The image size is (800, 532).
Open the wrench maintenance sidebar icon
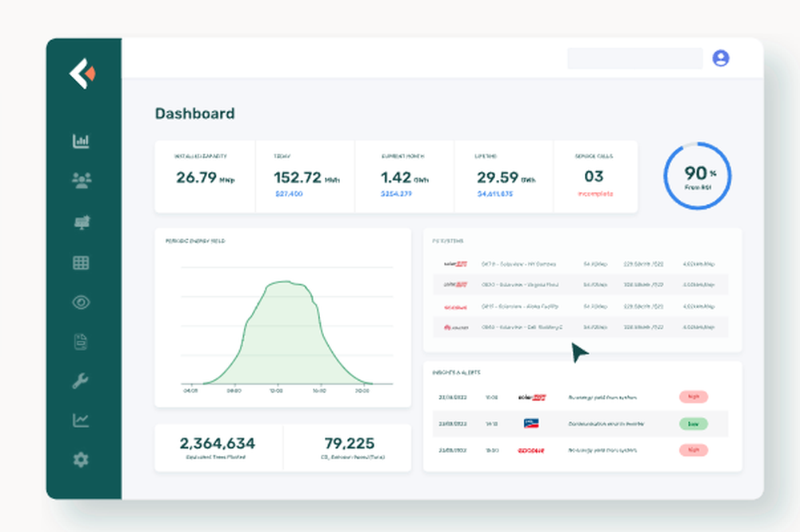click(x=81, y=381)
